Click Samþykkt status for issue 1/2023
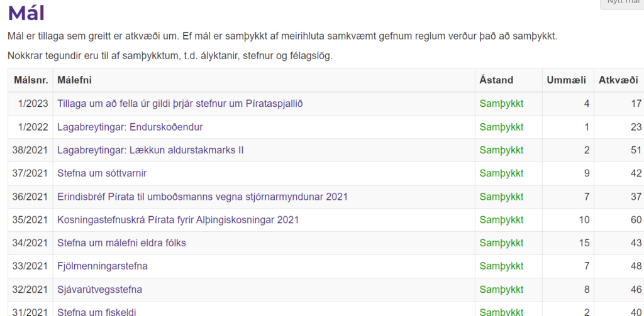 click(x=501, y=104)
